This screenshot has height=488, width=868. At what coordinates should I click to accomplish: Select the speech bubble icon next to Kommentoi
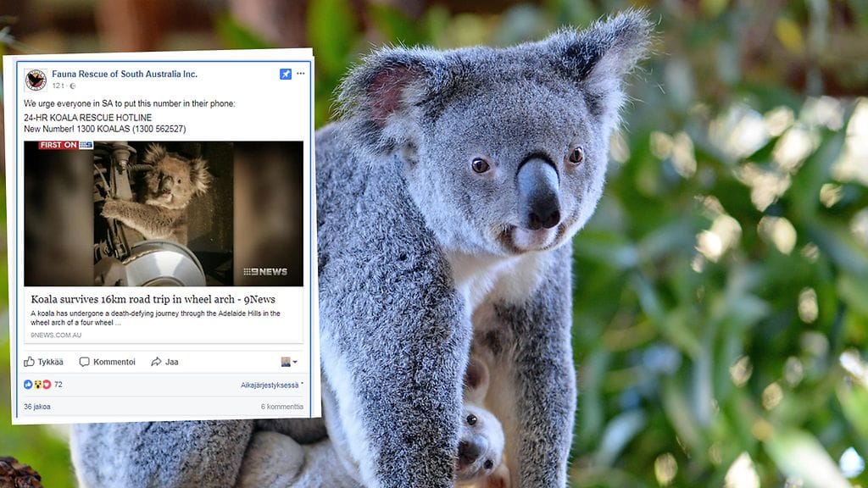click(x=85, y=362)
